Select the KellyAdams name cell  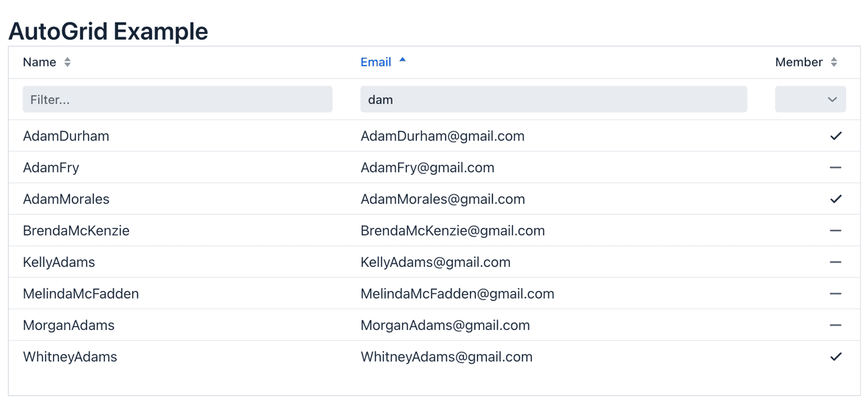tap(59, 262)
